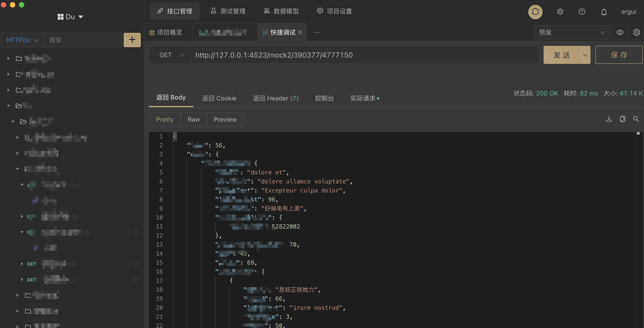Viewport: 644px width, 328px height.
Task: Switch response view to Raw
Action: point(193,119)
